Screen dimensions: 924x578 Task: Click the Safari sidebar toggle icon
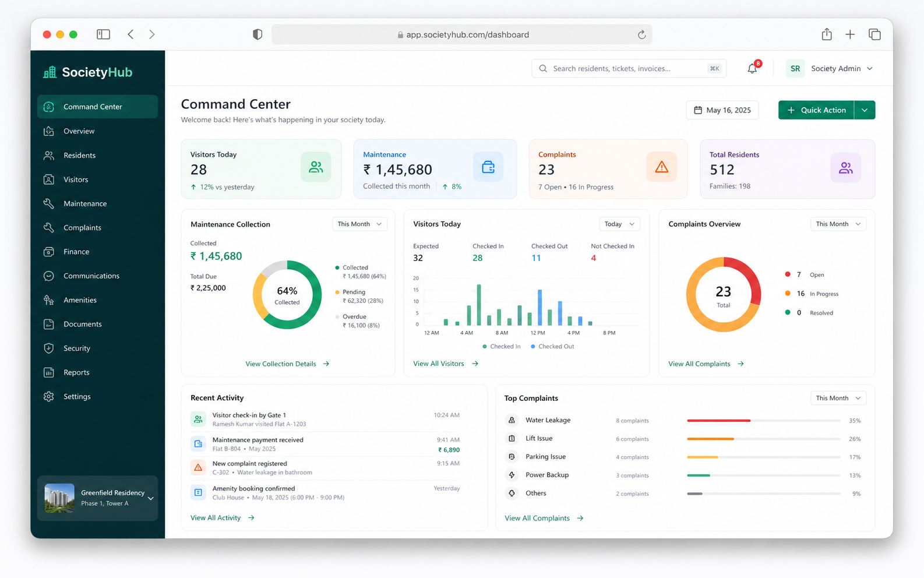pos(103,34)
